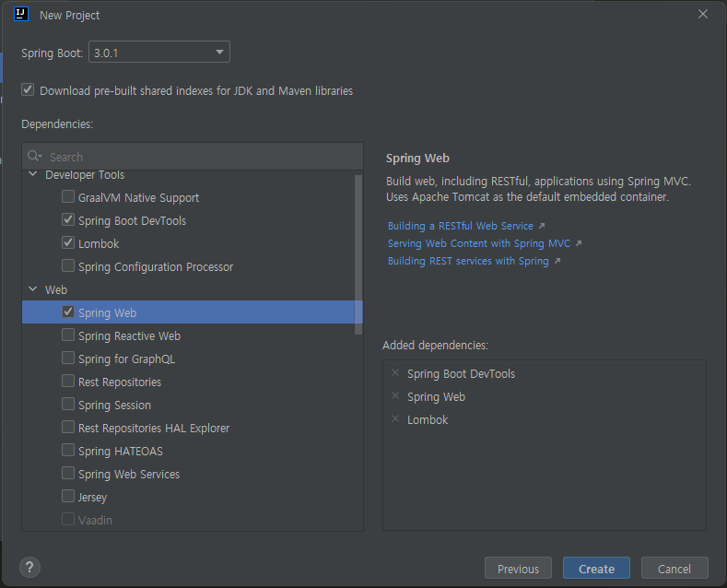Screen dimensions: 727x588
Task: Select the Spring for GraphQL label
Action: point(126,359)
